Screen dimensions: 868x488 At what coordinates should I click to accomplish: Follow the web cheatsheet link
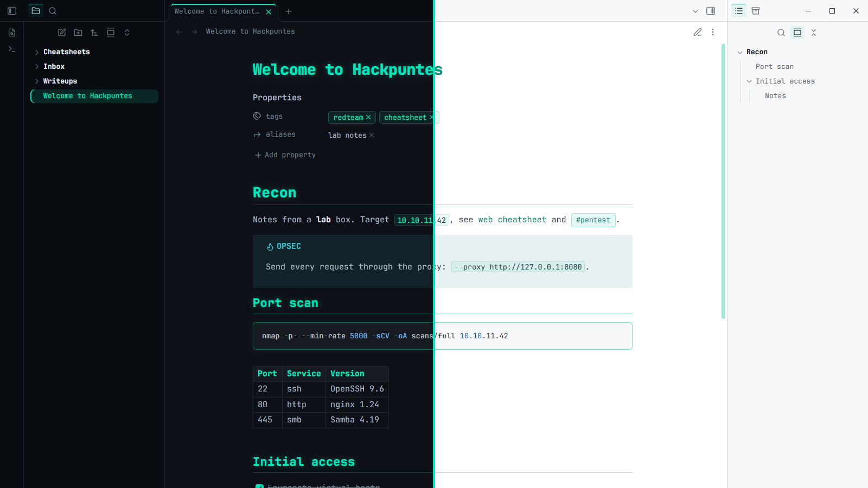tap(512, 220)
